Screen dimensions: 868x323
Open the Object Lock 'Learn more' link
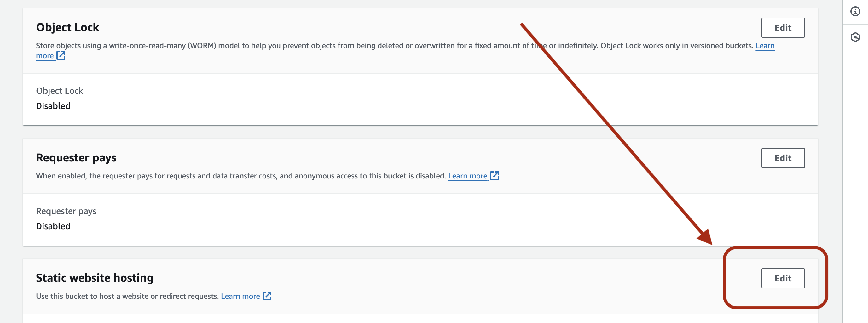(x=765, y=46)
